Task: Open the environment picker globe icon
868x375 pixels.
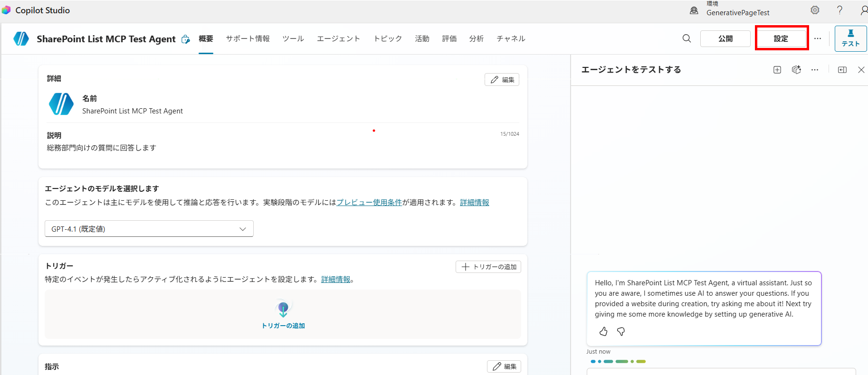Action: [x=694, y=10]
